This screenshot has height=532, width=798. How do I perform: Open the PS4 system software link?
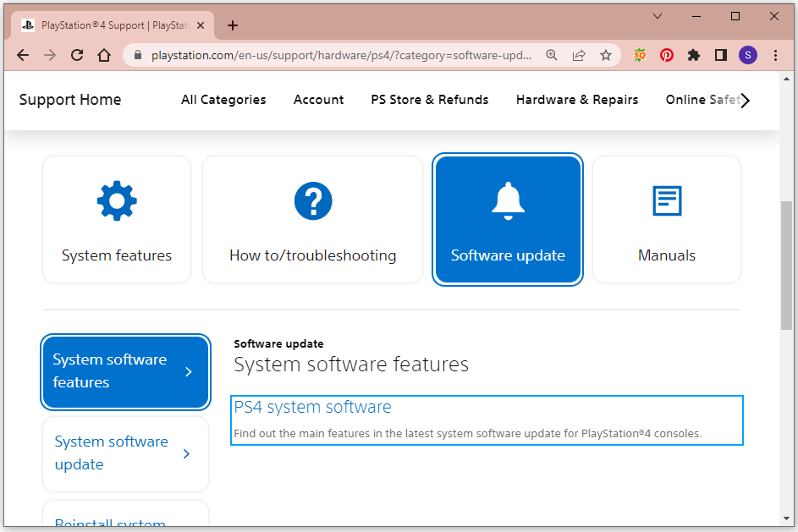coord(312,407)
